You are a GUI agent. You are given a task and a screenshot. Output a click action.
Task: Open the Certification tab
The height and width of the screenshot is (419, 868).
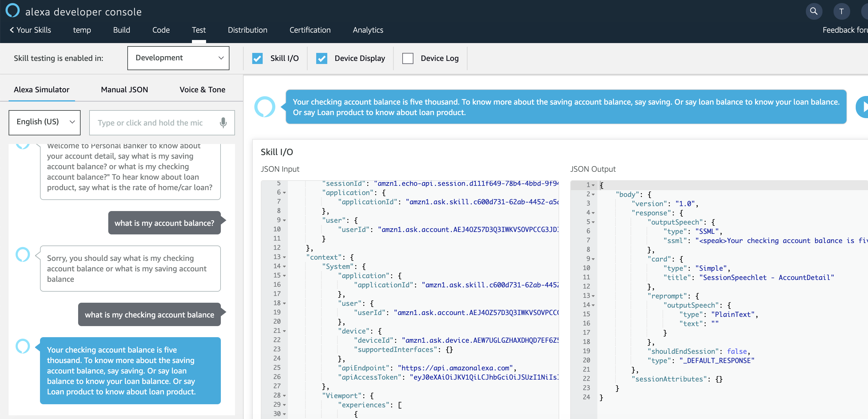pyautogui.click(x=310, y=30)
